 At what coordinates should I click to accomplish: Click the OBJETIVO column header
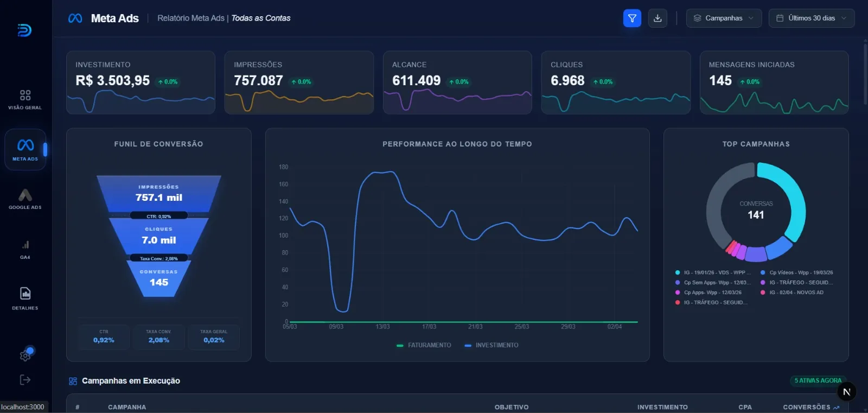click(x=512, y=407)
